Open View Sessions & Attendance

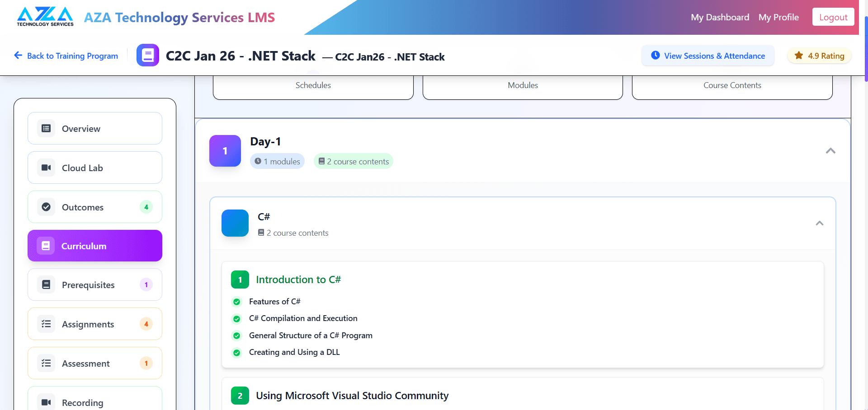(708, 56)
